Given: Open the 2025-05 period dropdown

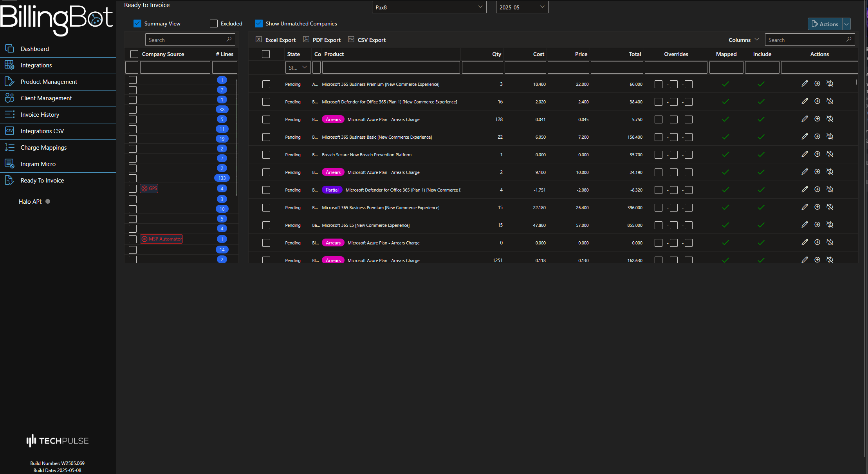Looking at the screenshot, I should [522, 7].
